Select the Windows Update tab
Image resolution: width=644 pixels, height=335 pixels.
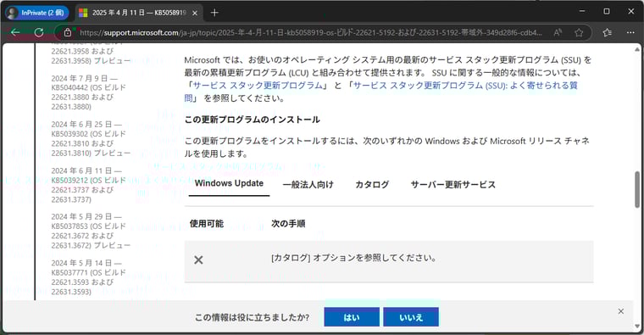pos(229,183)
